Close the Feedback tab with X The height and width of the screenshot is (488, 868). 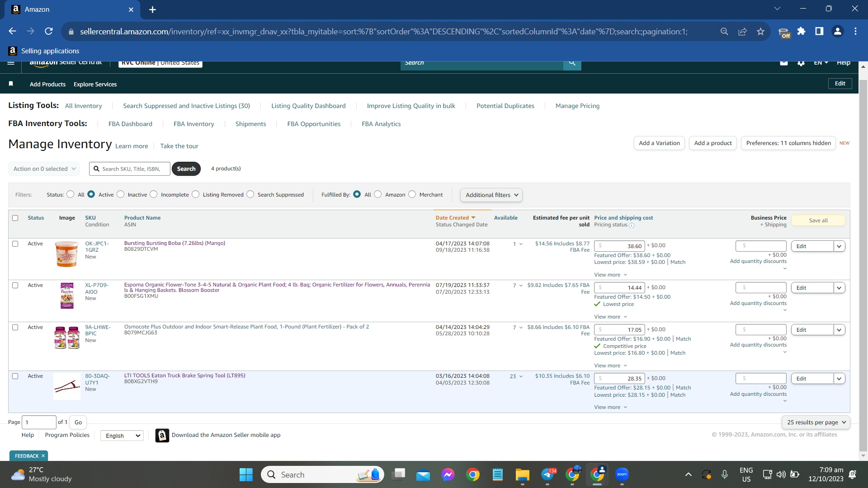(43, 456)
